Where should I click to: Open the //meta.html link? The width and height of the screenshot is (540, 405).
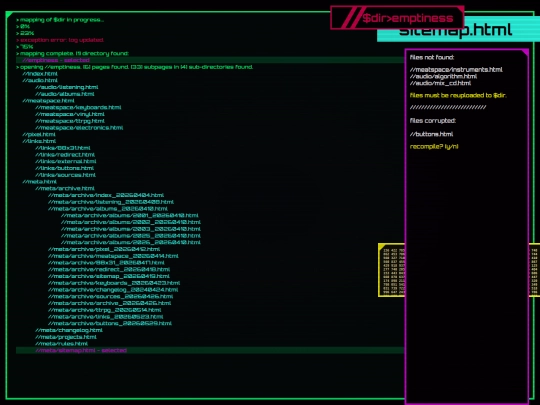[x=40, y=181]
